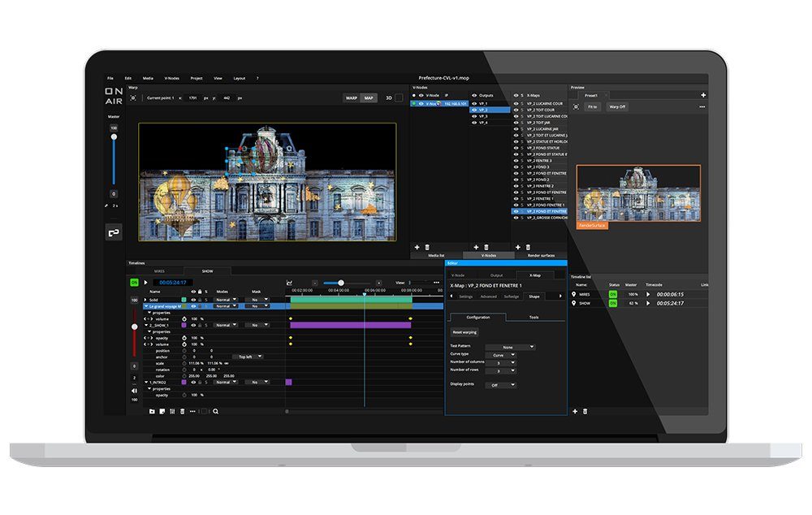Add a new X-Map with the plus icon
Screen dimensions: 812x515
pyautogui.click(x=518, y=247)
